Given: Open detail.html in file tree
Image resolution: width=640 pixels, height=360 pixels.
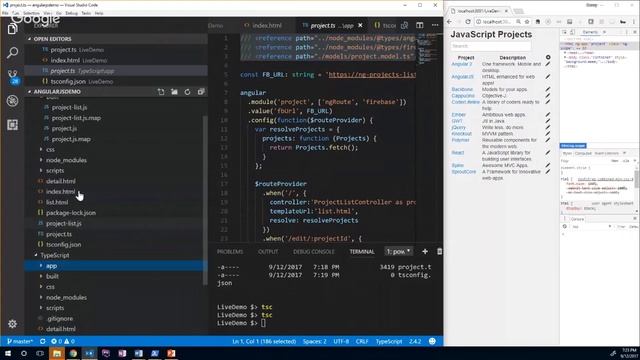Looking at the screenshot, I should (60, 181).
